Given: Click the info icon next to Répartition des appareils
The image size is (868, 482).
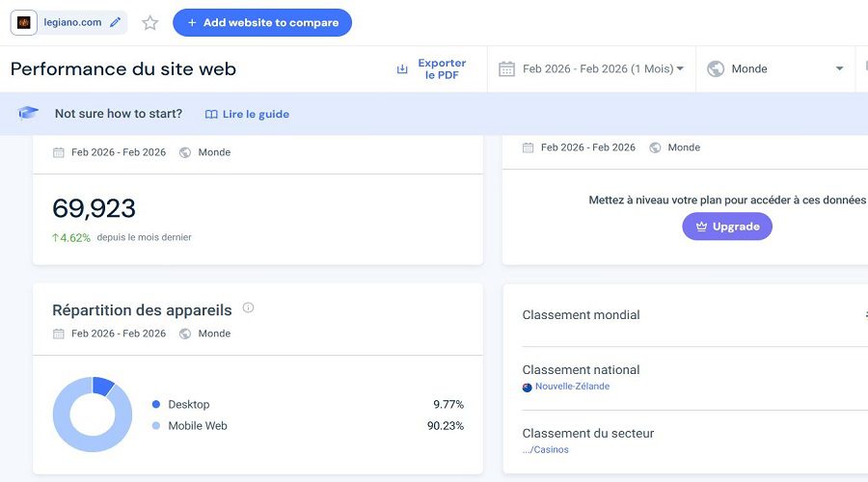Looking at the screenshot, I should pos(248,308).
